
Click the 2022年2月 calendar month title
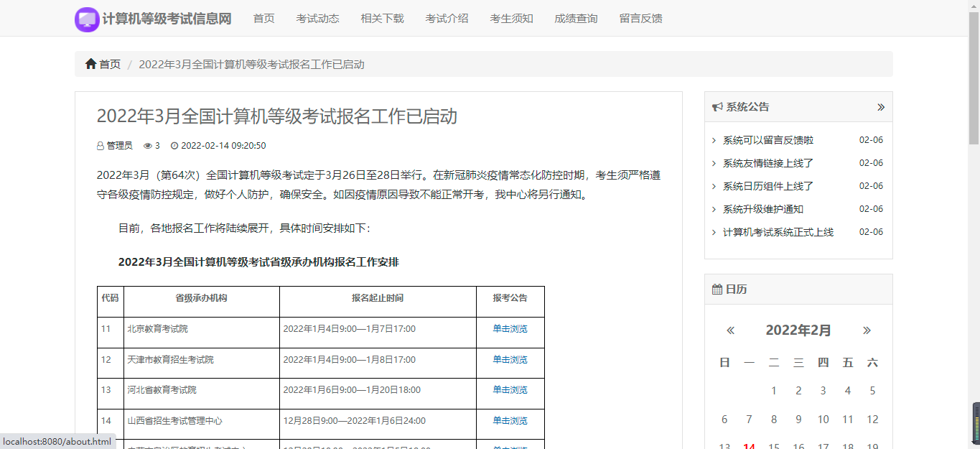798,330
